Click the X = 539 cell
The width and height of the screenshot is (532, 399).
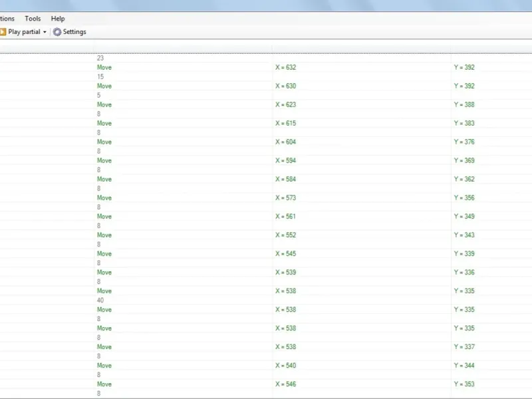tap(286, 273)
